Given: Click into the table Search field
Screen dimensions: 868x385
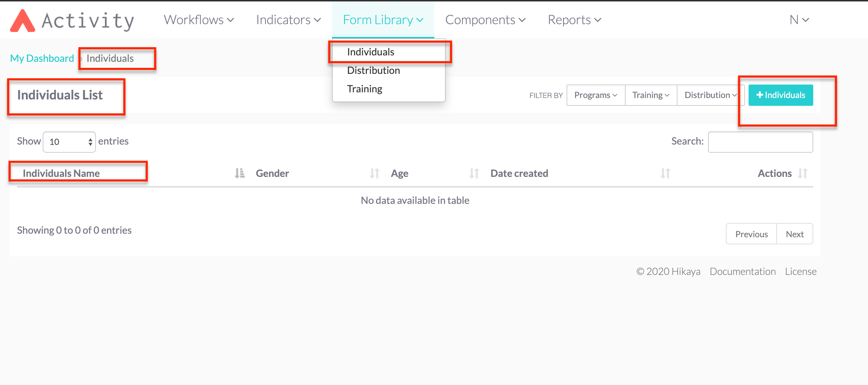Looking at the screenshot, I should (760, 142).
